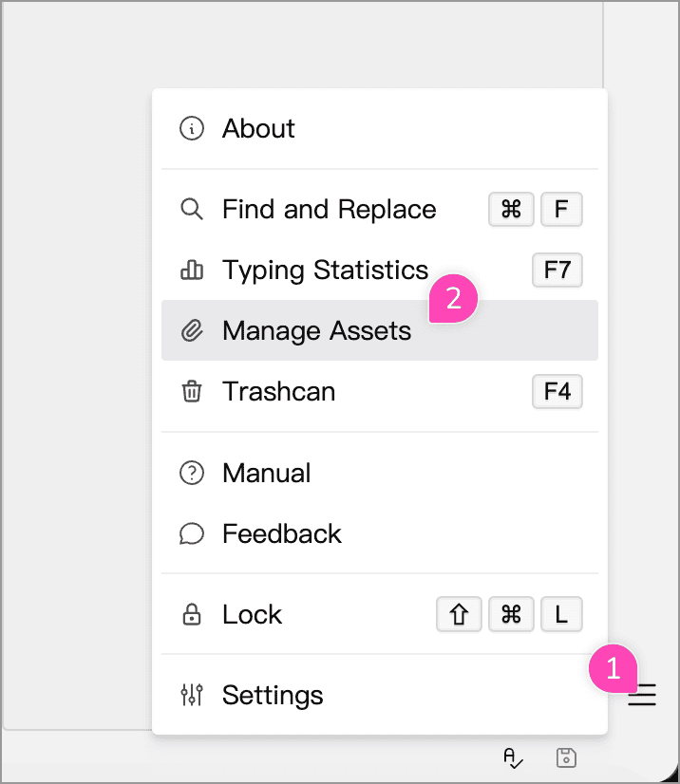Click the save disk icon in status bar
The image size is (680, 784).
(566, 757)
